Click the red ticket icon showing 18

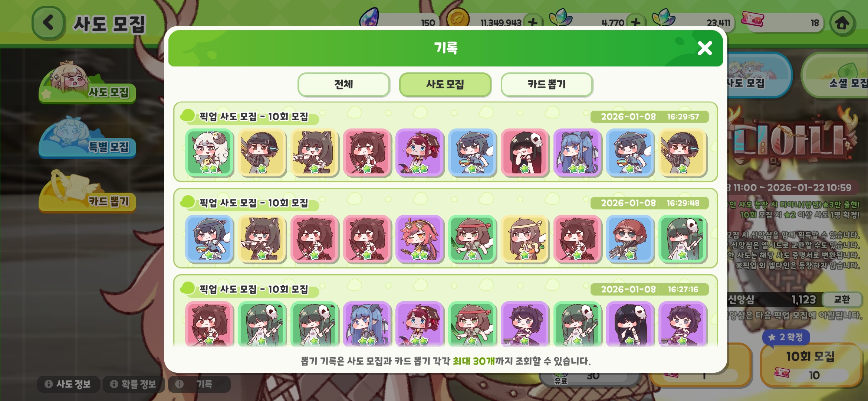pyautogui.click(x=752, y=19)
